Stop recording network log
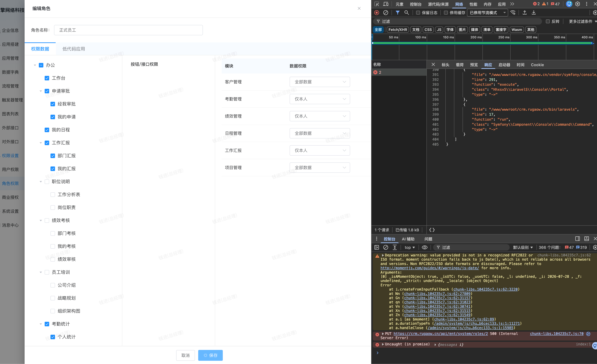The width and height of the screenshot is (597, 364). click(x=376, y=13)
